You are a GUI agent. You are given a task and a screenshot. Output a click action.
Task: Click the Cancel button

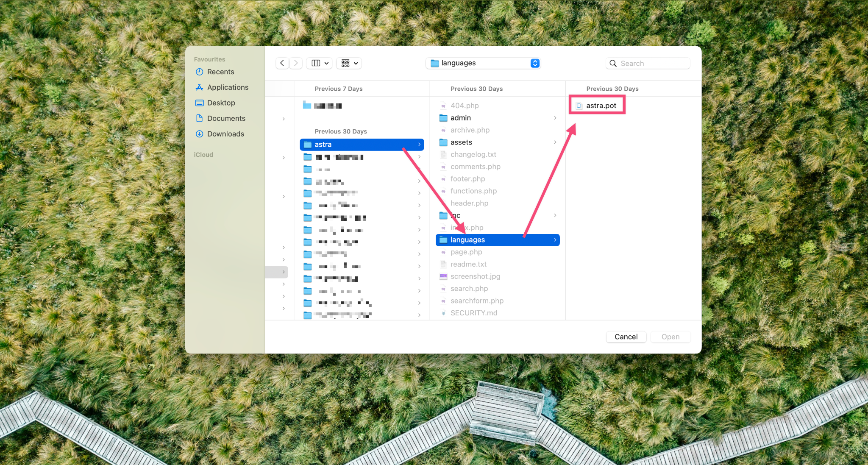[626, 337]
